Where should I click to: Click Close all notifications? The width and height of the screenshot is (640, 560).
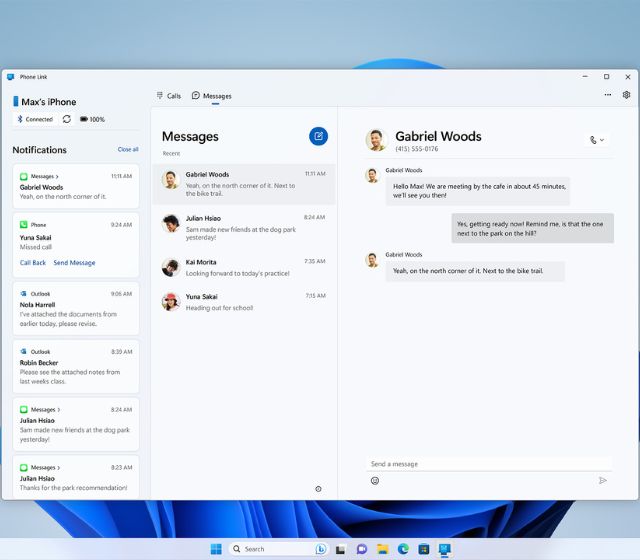(x=128, y=149)
